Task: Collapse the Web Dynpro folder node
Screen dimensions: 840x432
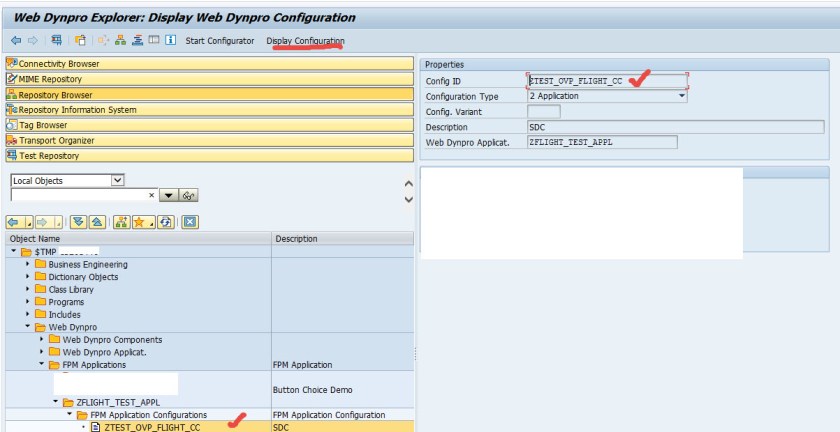Action: [x=28, y=327]
